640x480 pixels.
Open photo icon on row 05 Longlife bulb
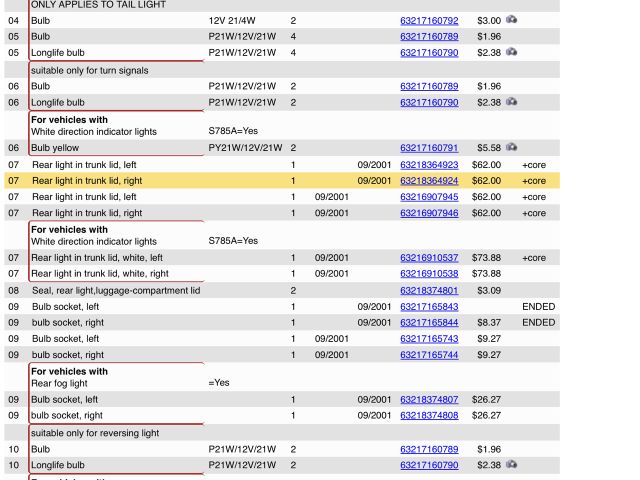511,52
